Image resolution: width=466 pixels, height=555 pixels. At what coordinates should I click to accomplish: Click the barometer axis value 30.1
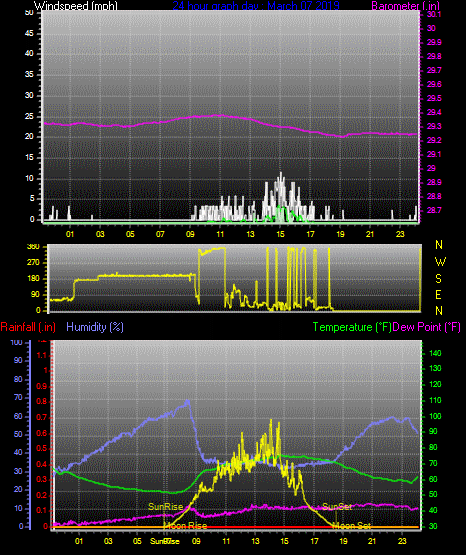click(434, 14)
